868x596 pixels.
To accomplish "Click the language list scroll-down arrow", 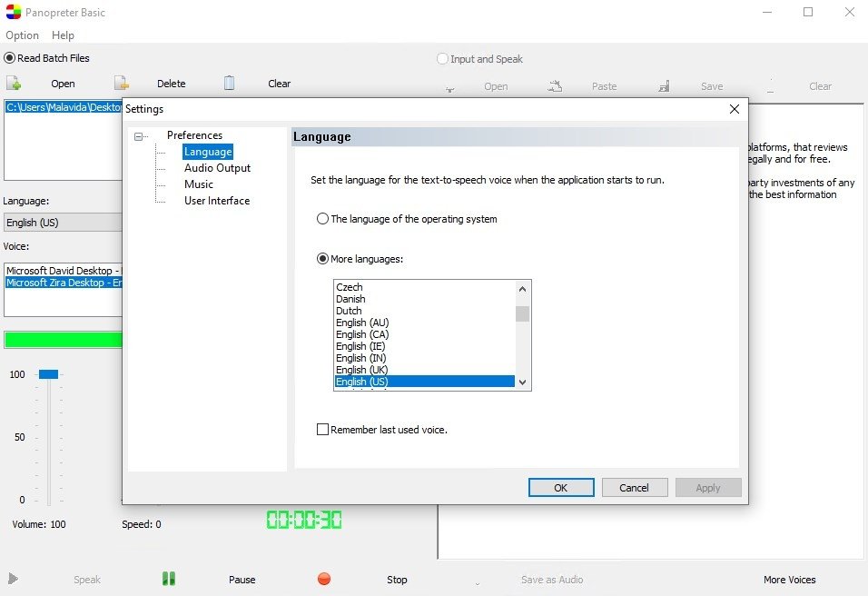I will (x=523, y=382).
